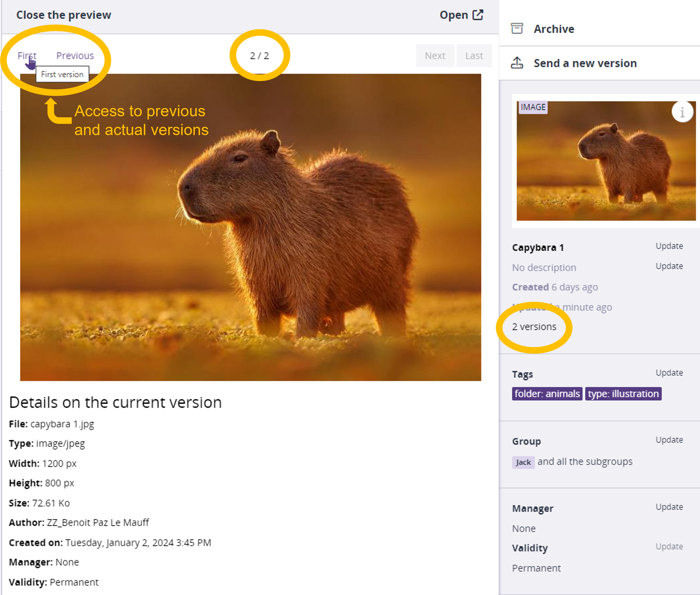Click the 'type: illustration' tag
Viewport: 700px width, 595px height.
point(623,394)
